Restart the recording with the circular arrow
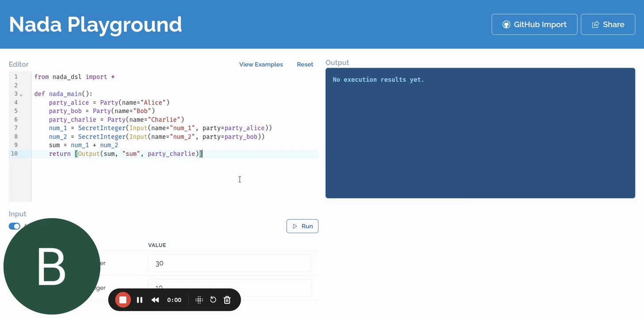Screen dimensions: 644x318 pyautogui.click(x=213, y=300)
